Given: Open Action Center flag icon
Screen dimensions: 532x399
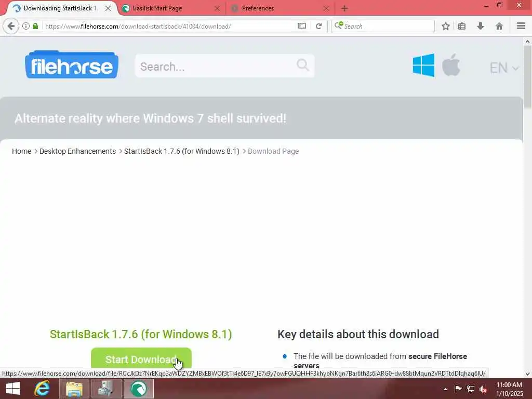Looking at the screenshot, I should pyautogui.click(x=458, y=389).
